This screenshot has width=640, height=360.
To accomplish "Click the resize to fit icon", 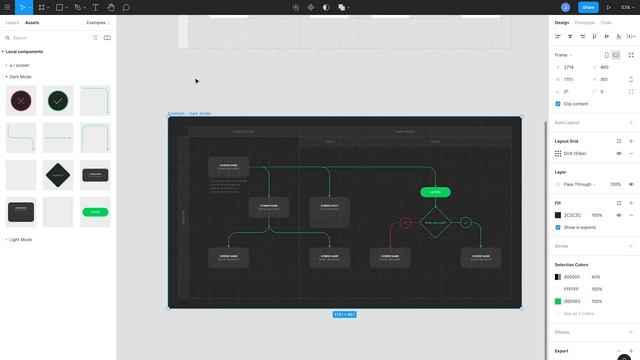I will [x=631, y=55].
